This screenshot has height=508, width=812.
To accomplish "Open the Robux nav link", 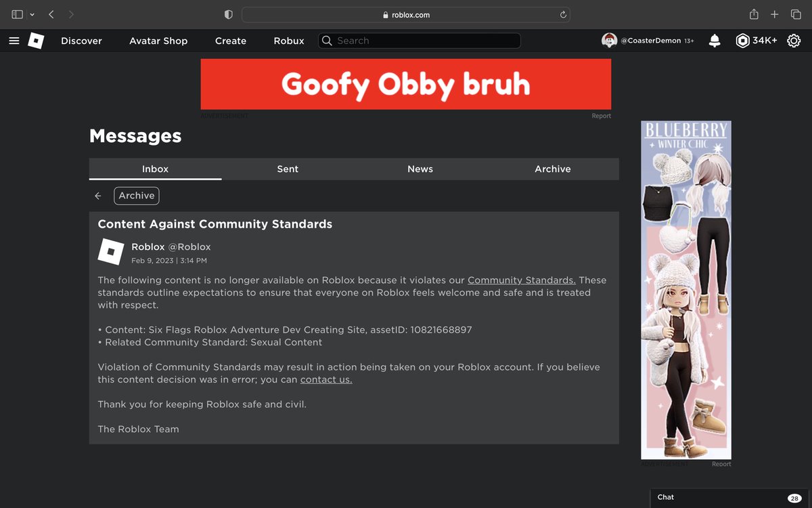I will coord(289,41).
